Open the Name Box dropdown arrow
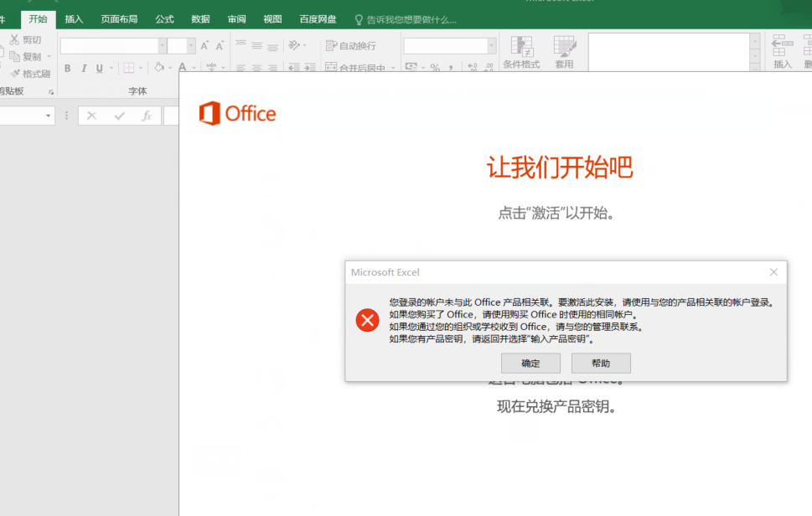This screenshot has width=812, height=516. 48,116
